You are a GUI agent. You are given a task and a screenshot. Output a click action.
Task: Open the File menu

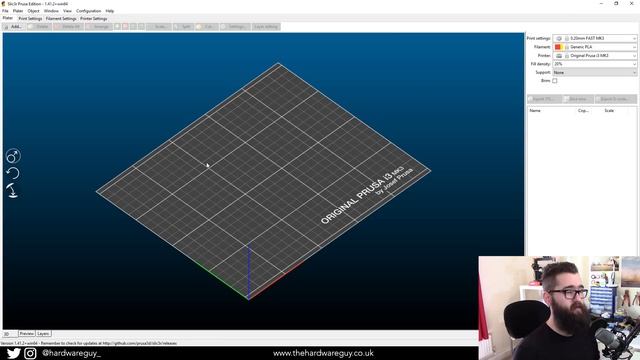[5, 11]
